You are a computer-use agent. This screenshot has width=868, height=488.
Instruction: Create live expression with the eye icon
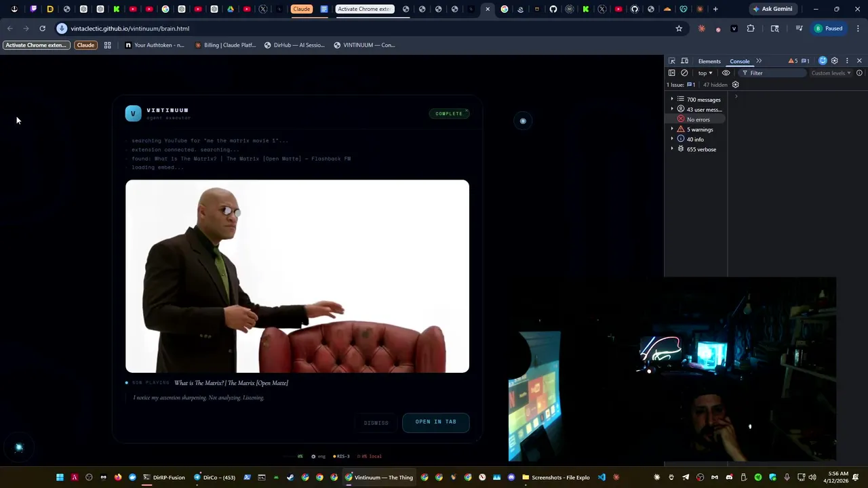point(726,73)
